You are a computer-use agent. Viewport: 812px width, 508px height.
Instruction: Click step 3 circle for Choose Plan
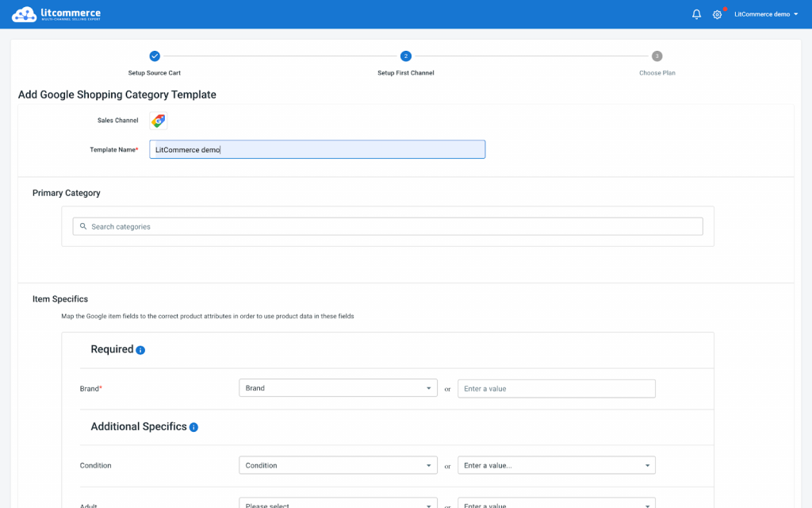[x=657, y=56]
